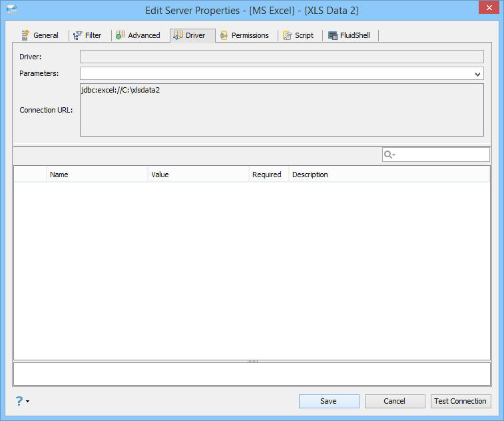Sort by the Value column header
This screenshot has width=504, height=421.
(198, 175)
